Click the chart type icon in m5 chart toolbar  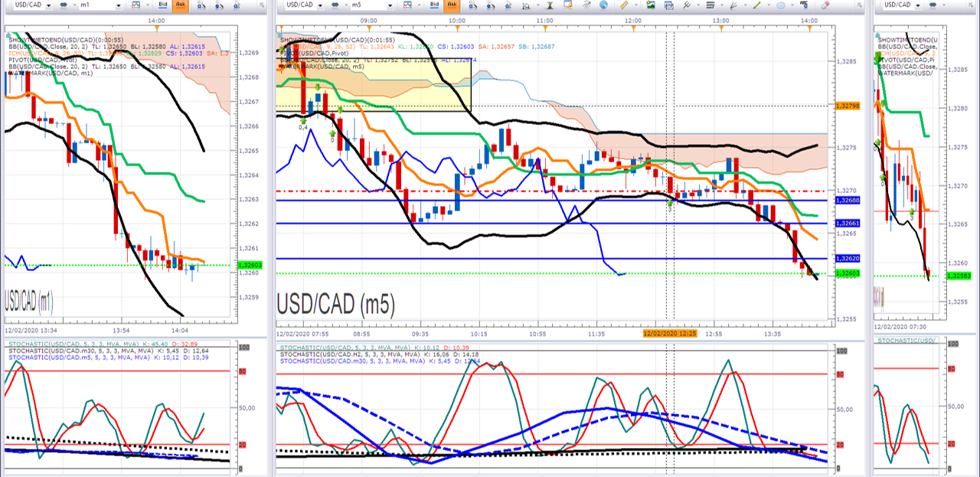[407, 5]
